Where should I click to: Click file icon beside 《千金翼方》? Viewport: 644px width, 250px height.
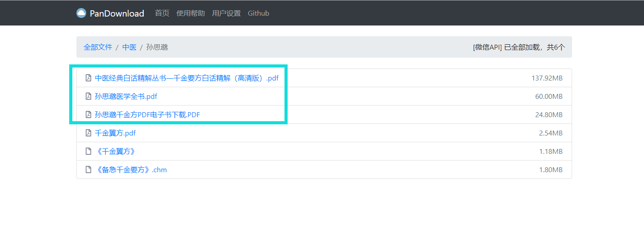[88, 151]
